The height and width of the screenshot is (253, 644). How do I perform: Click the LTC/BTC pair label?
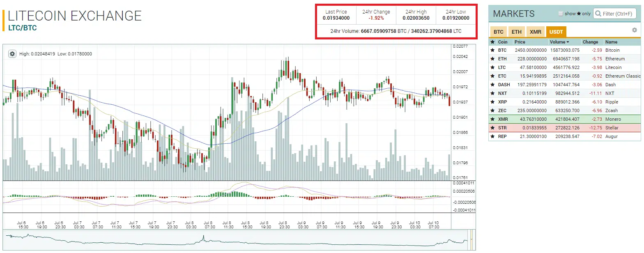click(x=23, y=28)
